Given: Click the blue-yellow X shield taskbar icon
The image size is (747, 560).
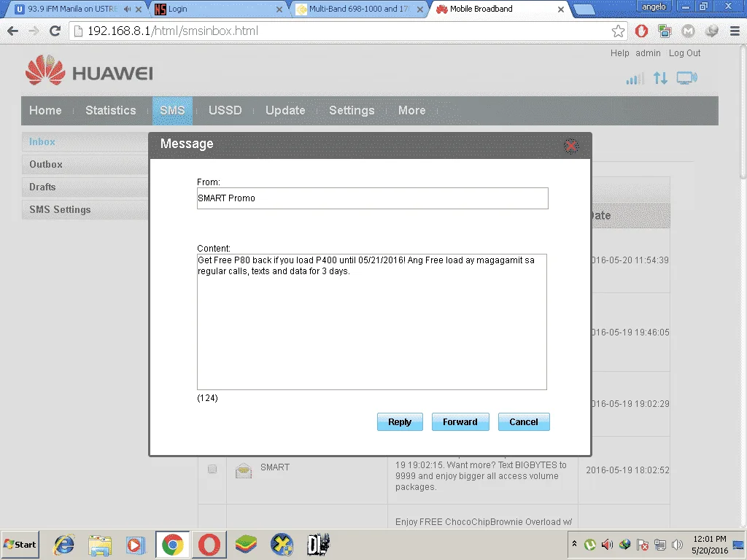Looking at the screenshot, I should click(282, 545).
